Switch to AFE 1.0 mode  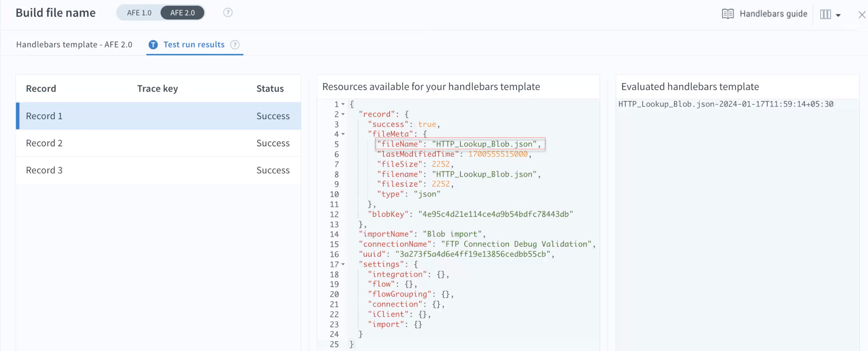tap(139, 13)
